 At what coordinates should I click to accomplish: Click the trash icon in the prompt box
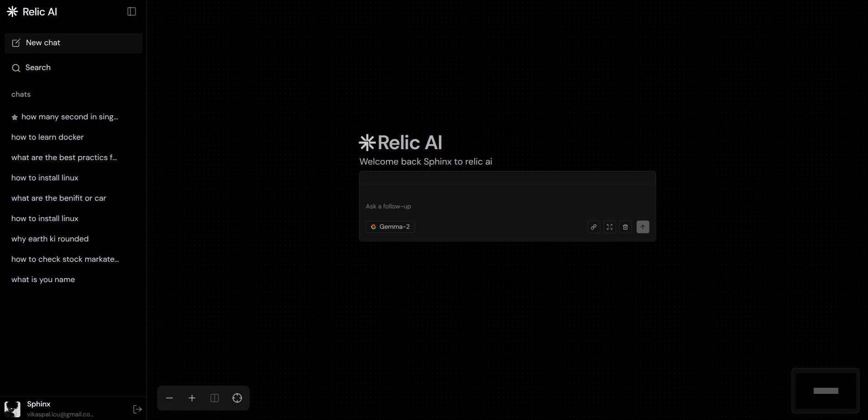coord(625,227)
